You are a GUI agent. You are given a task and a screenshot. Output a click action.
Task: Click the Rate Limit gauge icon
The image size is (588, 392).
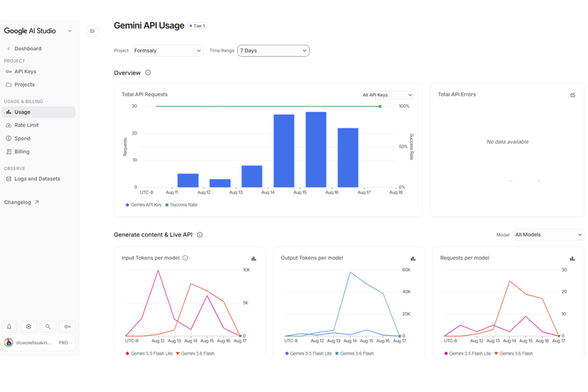coord(9,125)
